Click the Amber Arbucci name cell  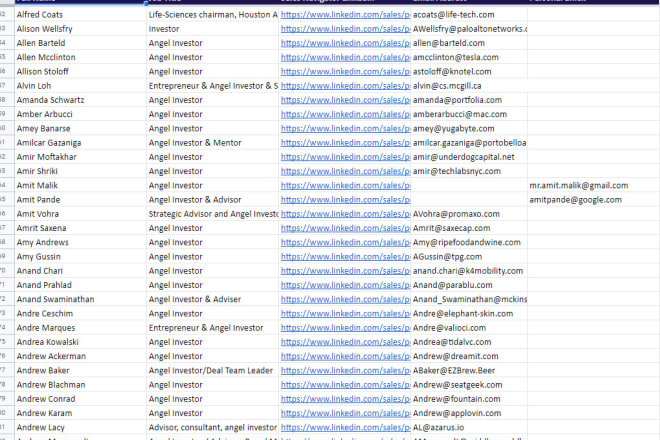(80, 115)
